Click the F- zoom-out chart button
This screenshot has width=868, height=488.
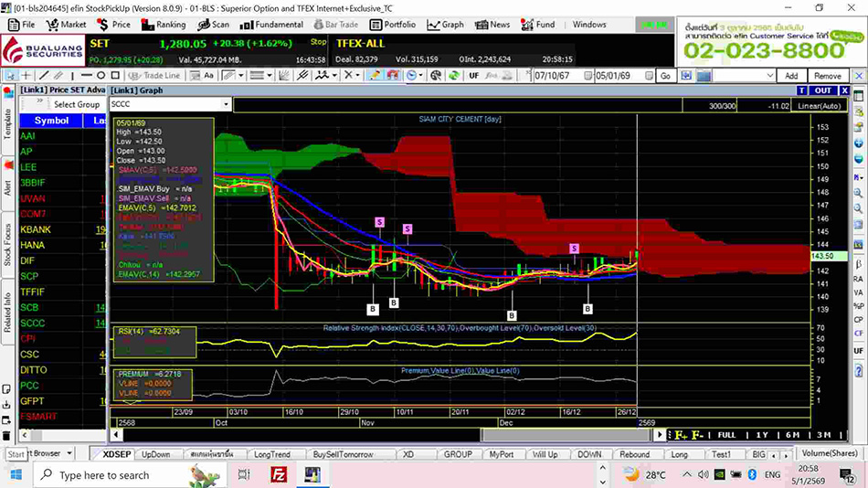[x=697, y=435]
